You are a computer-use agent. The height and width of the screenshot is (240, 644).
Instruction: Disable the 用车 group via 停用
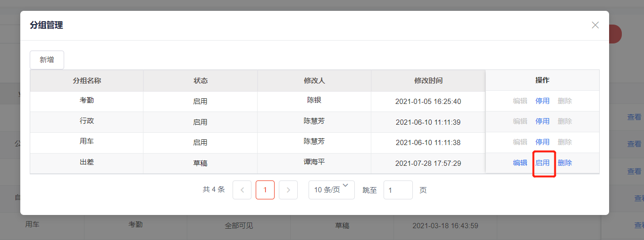click(x=542, y=142)
